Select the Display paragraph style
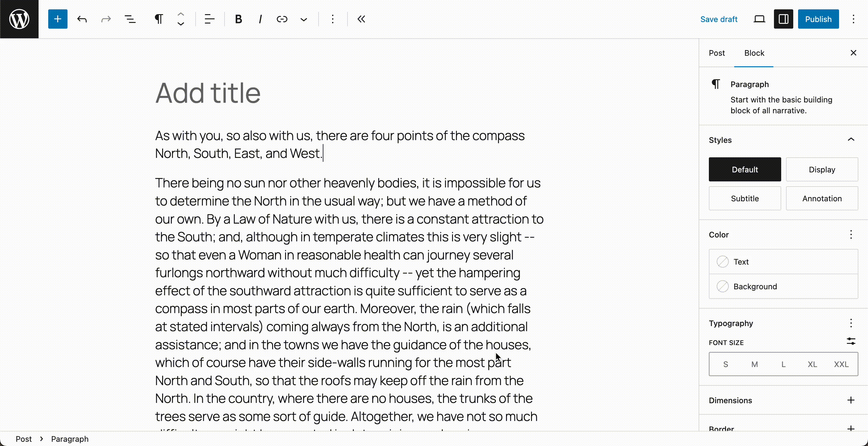This screenshot has width=868, height=446. pyautogui.click(x=822, y=169)
